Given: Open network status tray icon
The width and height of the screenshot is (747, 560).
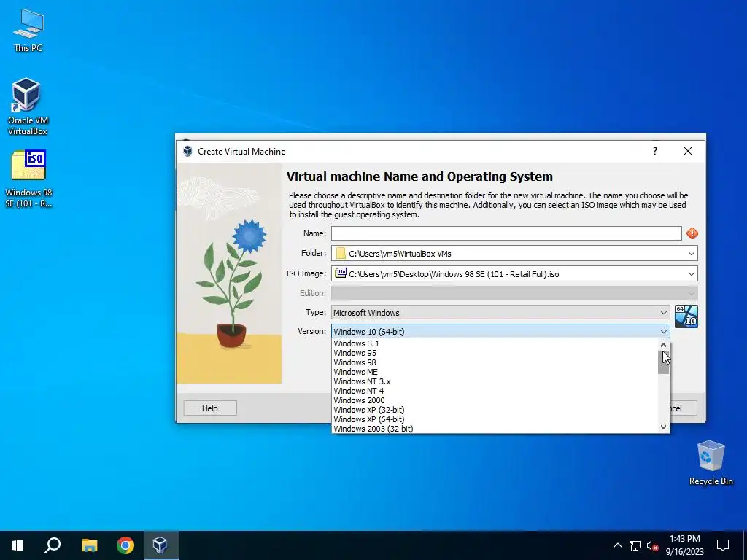Looking at the screenshot, I should (635, 545).
